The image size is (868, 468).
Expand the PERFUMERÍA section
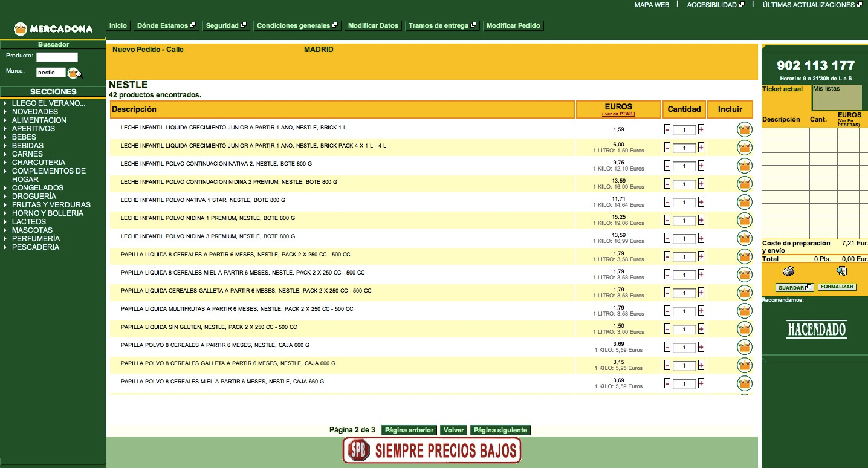[5, 239]
